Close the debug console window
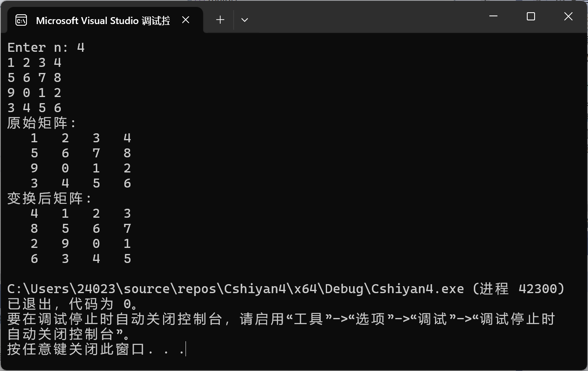The image size is (588, 371). pyautogui.click(x=568, y=16)
